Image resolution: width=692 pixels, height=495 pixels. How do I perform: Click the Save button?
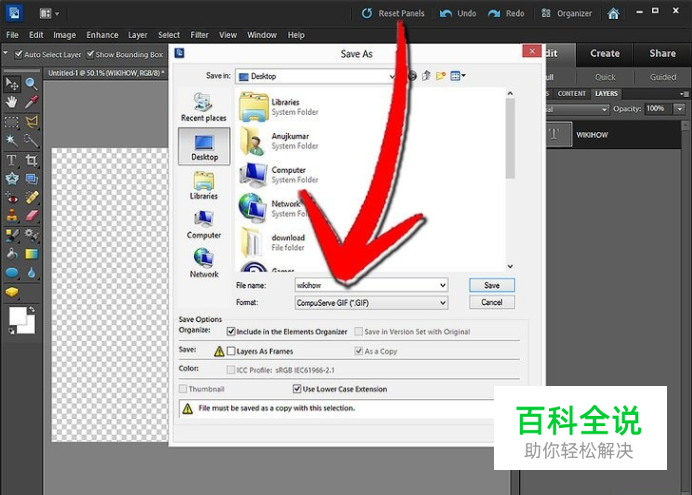(492, 285)
